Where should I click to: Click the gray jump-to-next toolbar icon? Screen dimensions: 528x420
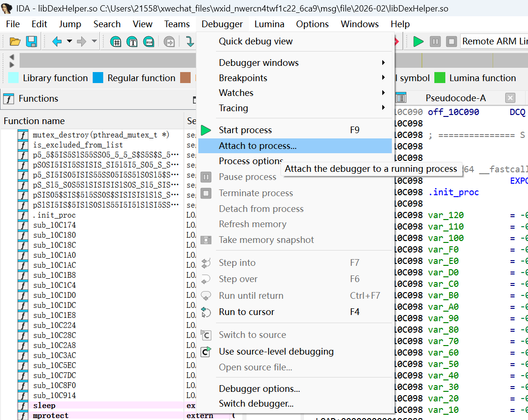169,42
